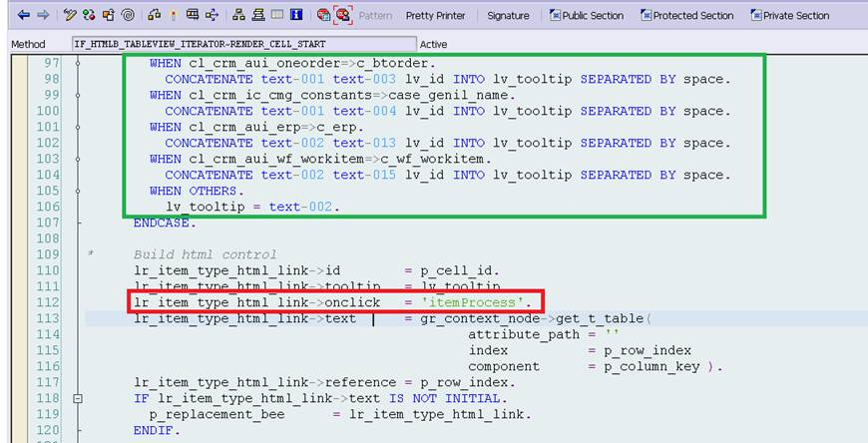Open the Other Object icon
Viewport: 868px width, 443px height.
point(109,15)
